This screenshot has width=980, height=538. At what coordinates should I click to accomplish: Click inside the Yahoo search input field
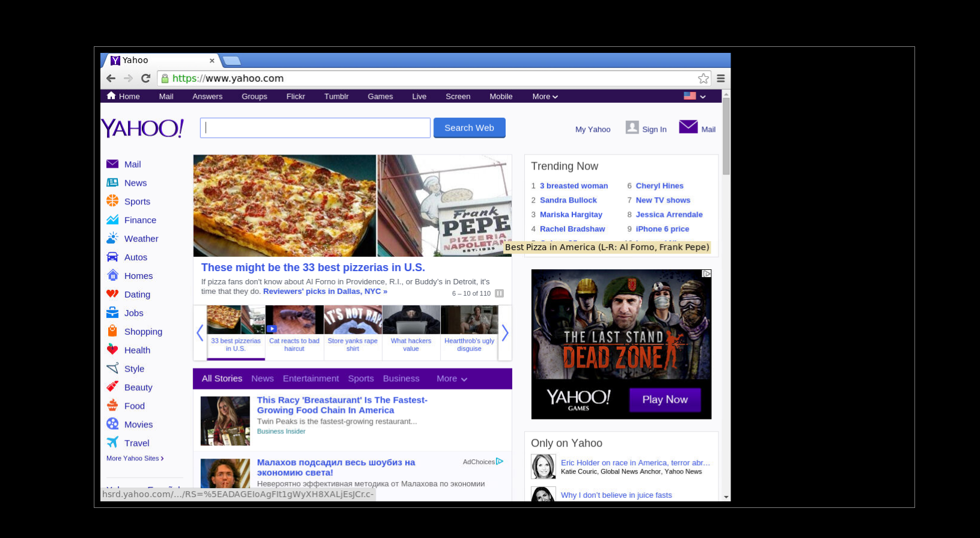(315, 128)
